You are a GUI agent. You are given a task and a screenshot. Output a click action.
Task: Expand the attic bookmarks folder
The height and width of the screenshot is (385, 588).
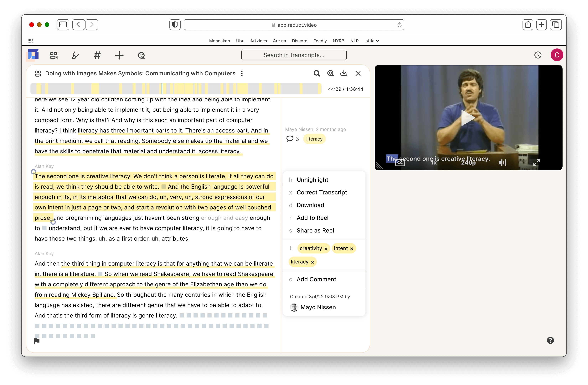tap(372, 41)
